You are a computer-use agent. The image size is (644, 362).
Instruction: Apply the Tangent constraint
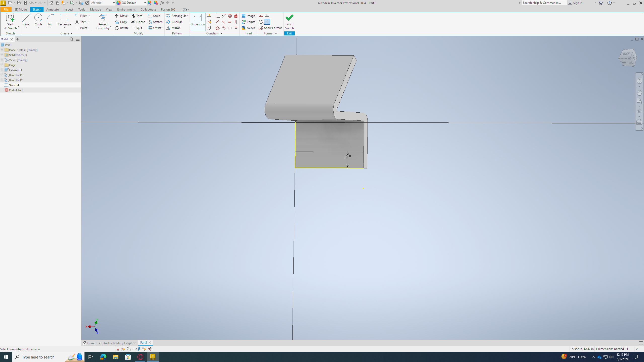click(x=218, y=28)
